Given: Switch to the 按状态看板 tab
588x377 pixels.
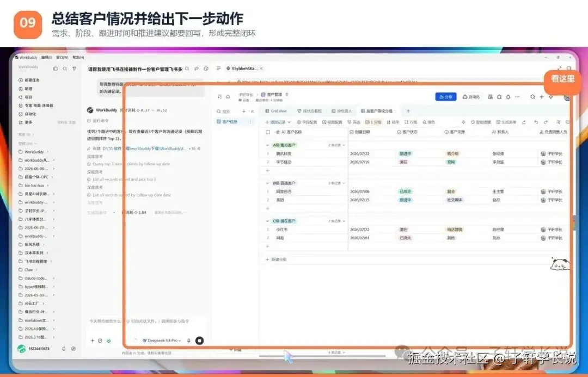Looking at the screenshot, I should click(309, 111).
